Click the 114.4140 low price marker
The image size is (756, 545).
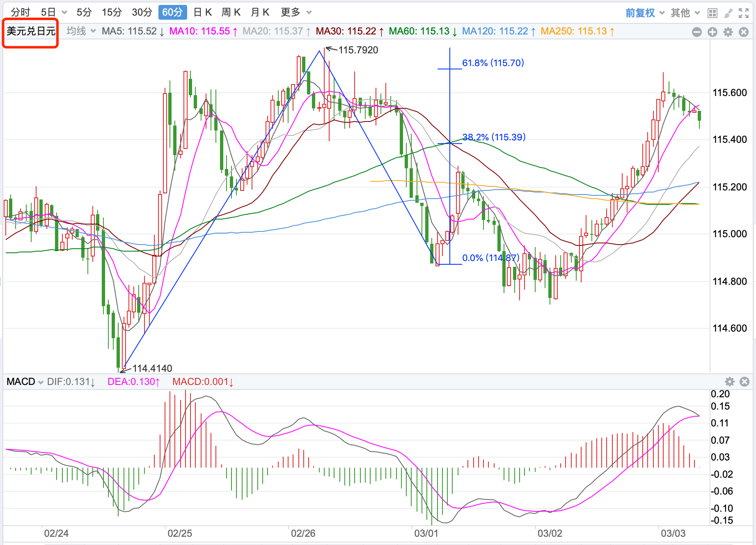(x=152, y=369)
